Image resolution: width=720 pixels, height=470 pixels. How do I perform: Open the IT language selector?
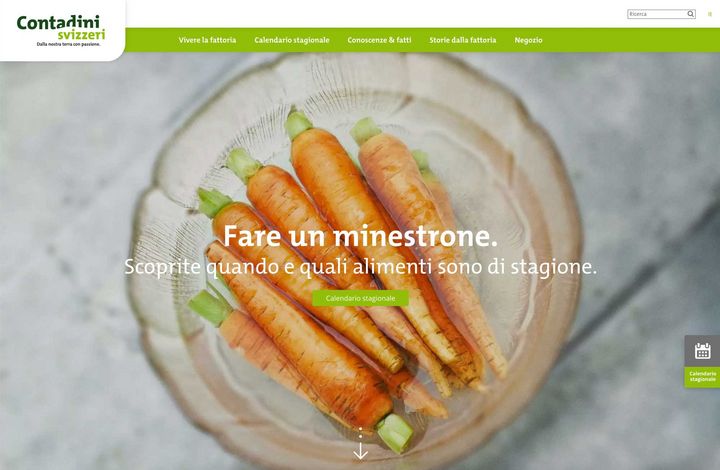click(710, 14)
